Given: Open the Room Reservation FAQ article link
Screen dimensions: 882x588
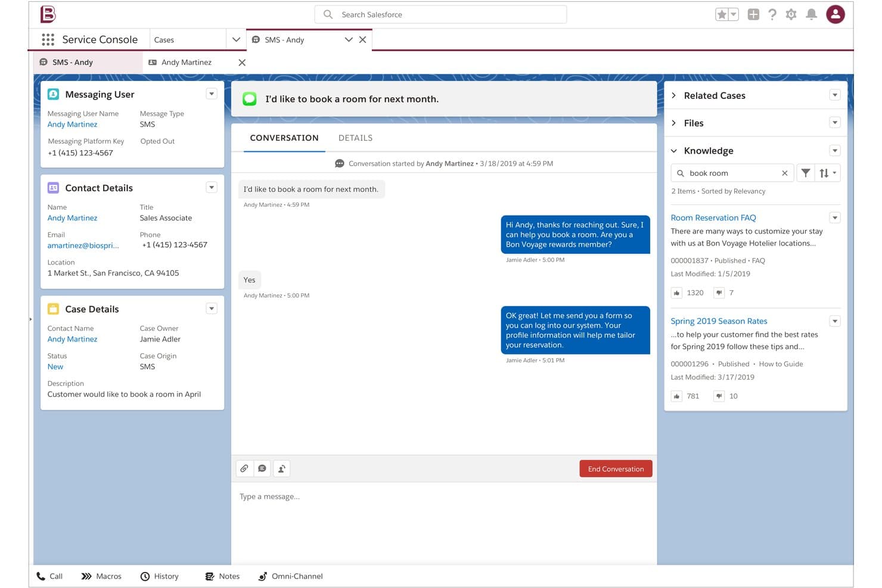Looking at the screenshot, I should 713,217.
